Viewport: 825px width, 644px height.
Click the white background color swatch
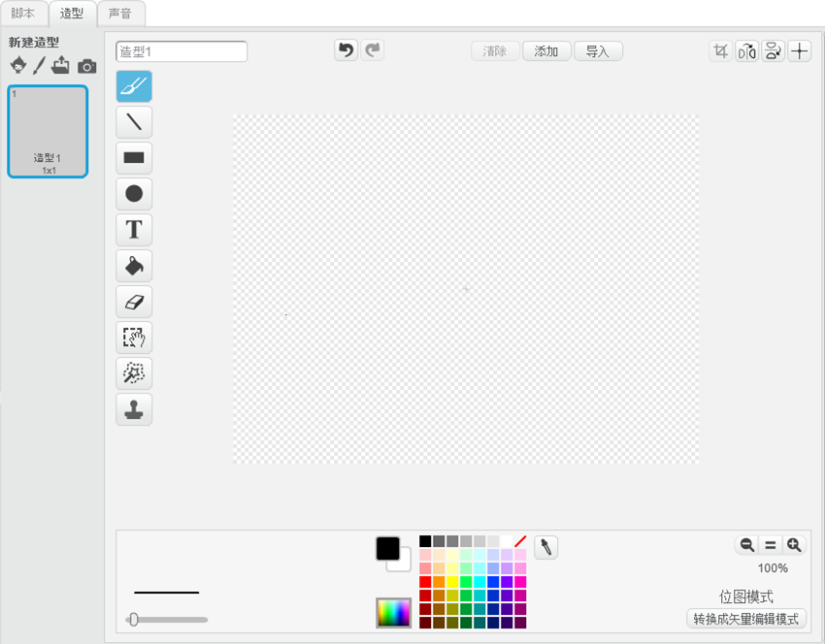(404, 564)
